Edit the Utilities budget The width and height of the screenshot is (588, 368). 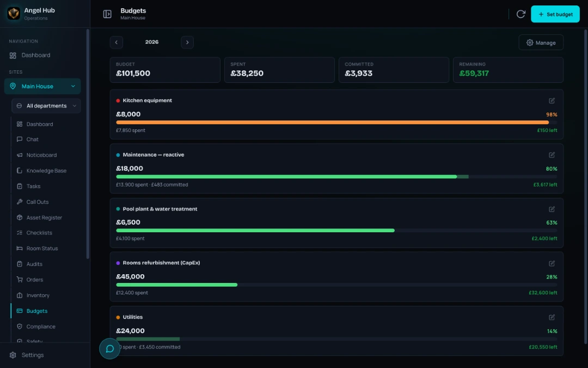pos(552,318)
